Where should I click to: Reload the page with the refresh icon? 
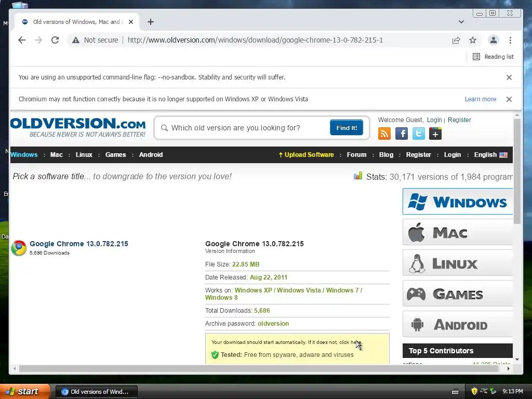tap(55, 40)
